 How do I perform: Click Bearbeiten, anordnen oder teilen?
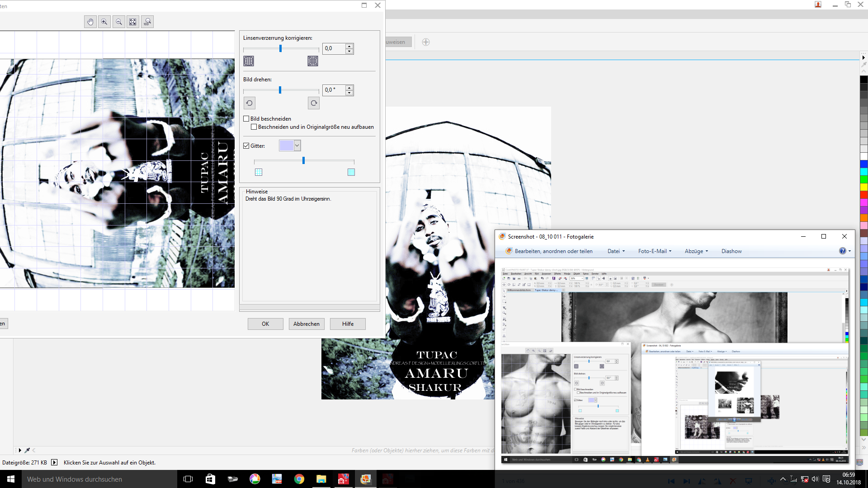[549, 251]
